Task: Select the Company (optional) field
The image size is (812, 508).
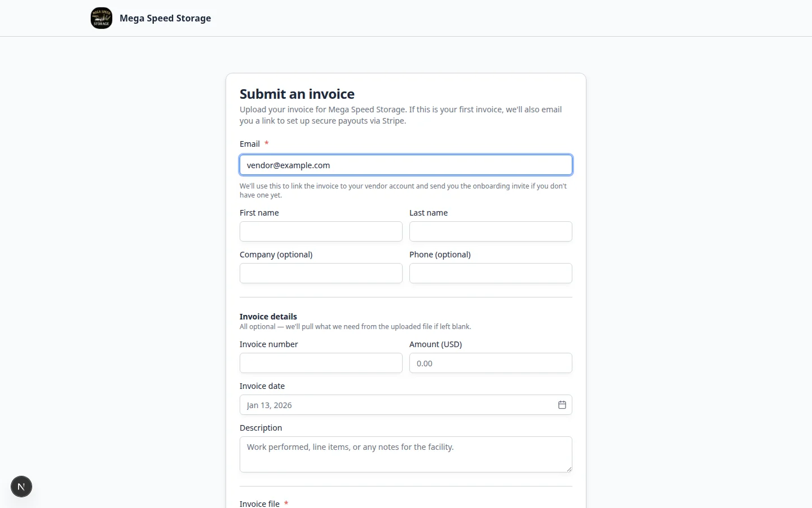Action: click(x=321, y=273)
